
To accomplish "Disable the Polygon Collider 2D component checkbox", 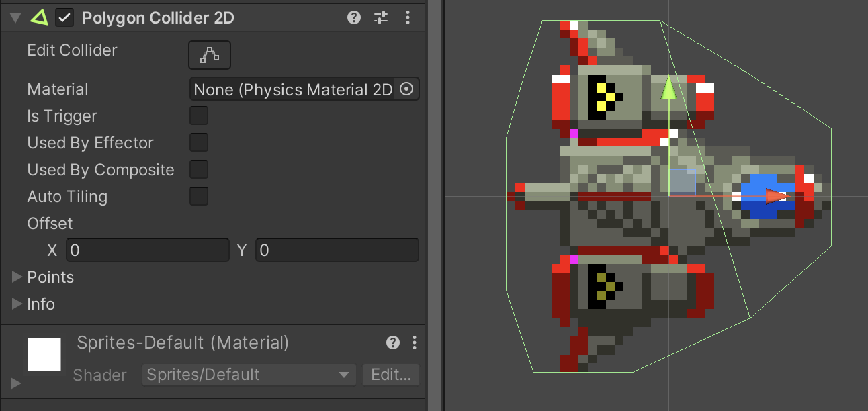I will tap(64, 18).
